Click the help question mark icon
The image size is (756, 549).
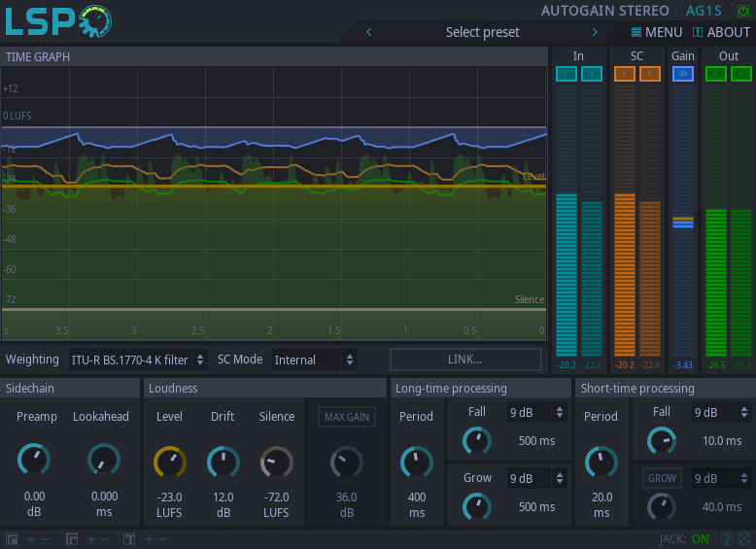tap(727, 539)
